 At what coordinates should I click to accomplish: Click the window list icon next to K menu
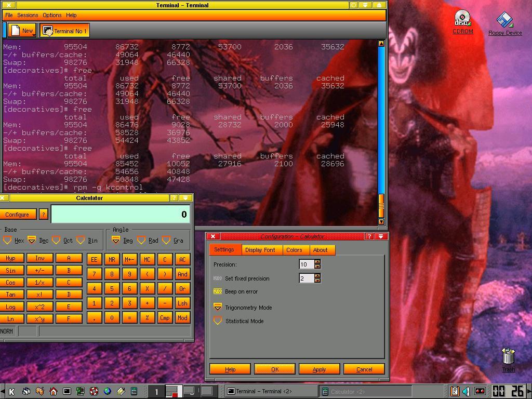[26, 392]
